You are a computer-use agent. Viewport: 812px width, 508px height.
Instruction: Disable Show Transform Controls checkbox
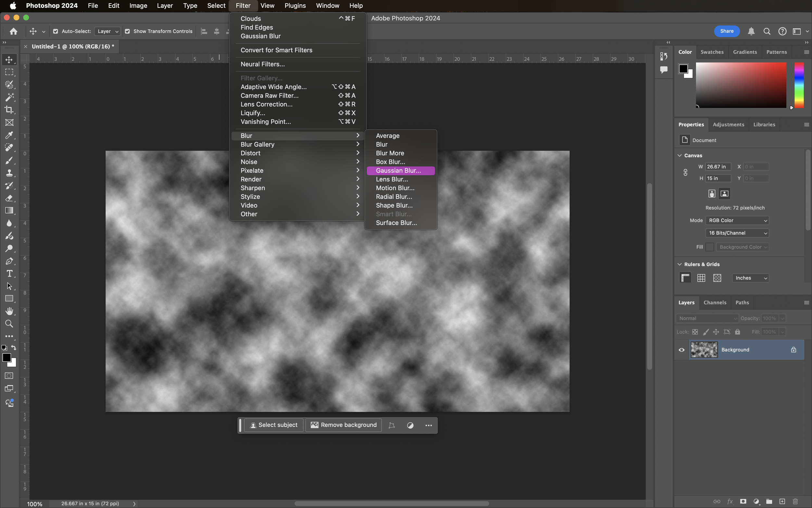(128, 31)
